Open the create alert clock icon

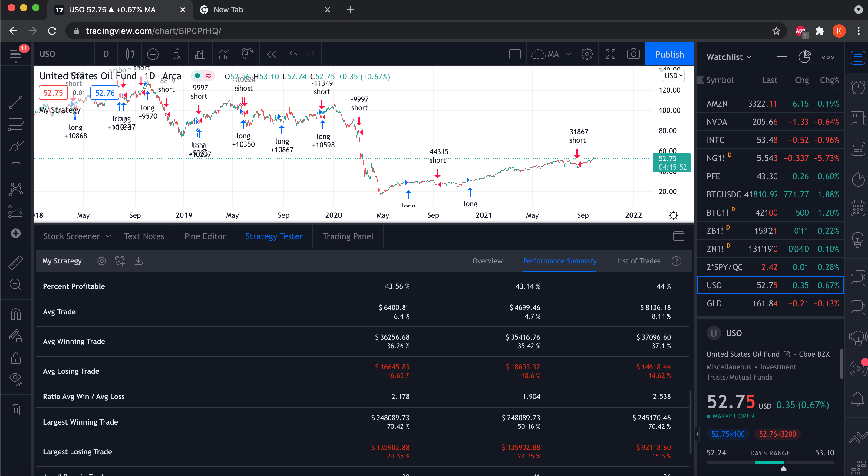[x=247, y=54]
